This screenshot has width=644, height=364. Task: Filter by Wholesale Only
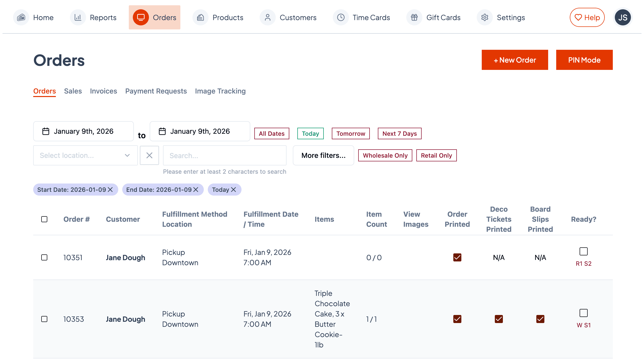point(385,155)
